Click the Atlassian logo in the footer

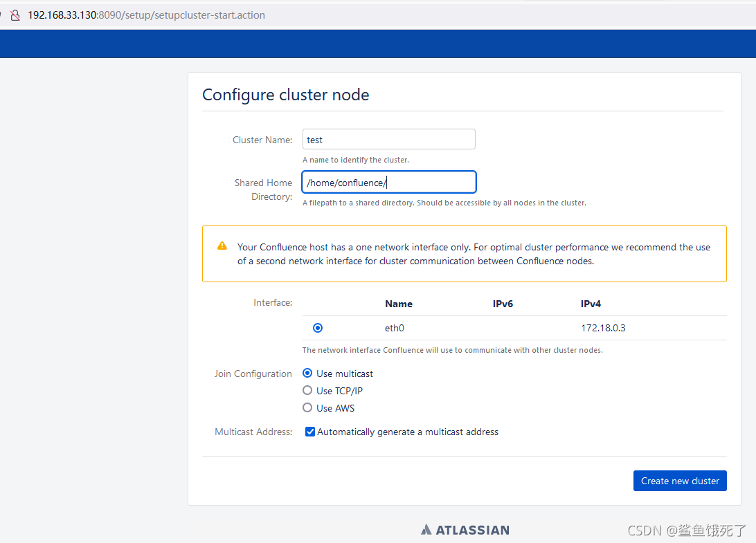[x=465, y=530]
